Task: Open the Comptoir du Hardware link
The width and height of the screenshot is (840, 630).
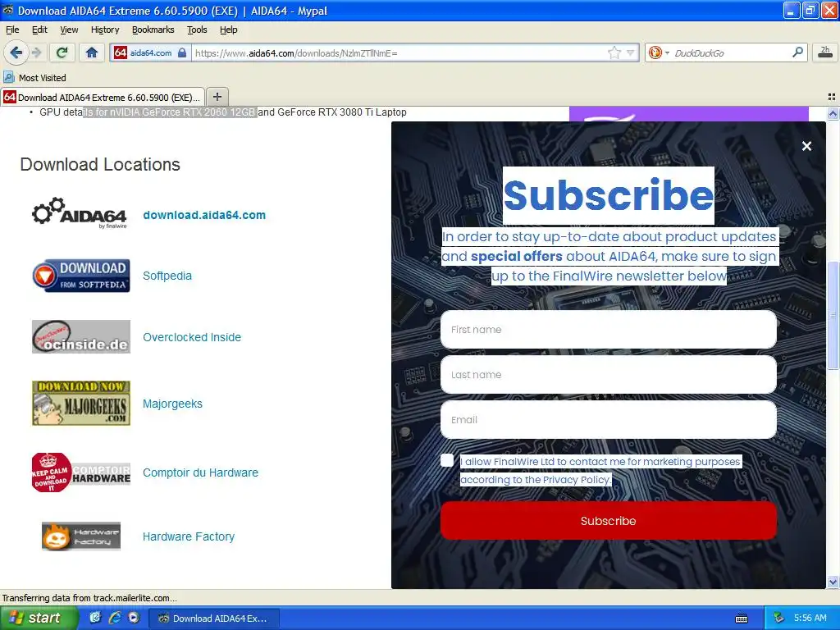Action: (x=200, y=472)
